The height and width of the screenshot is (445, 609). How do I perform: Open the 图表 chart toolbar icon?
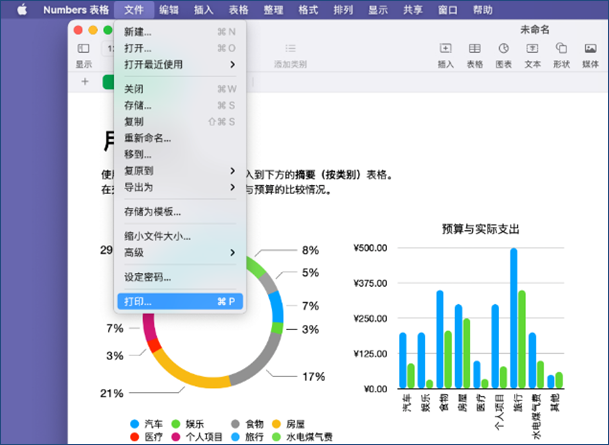pyautogui.click(x=503, y=49)
